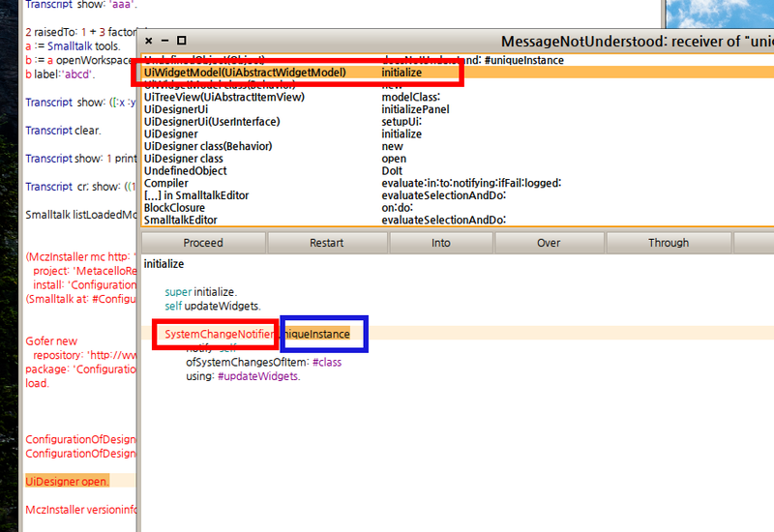
Task: Select the UndefinedObject DoIt stack frame
Action: 185,171
